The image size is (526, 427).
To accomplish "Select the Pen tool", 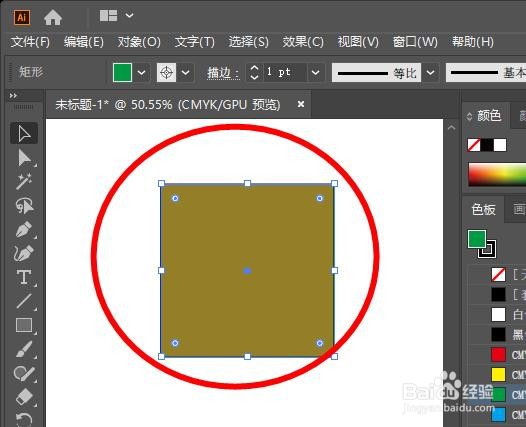I will pyautogui.click(x=24, y=229).
